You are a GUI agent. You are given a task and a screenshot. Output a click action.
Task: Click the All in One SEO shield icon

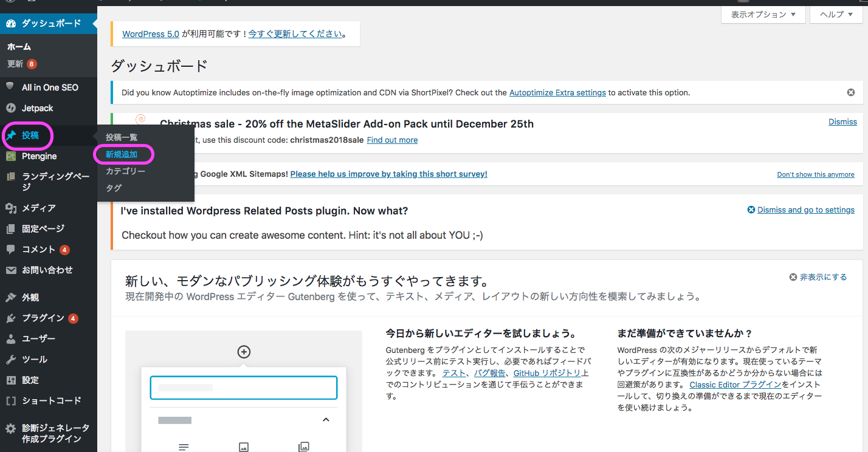(x=10, y=87)
